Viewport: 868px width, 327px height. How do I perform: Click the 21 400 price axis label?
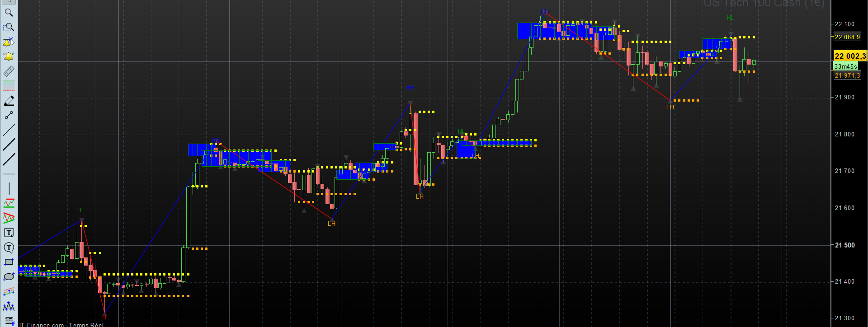[844, 281]
